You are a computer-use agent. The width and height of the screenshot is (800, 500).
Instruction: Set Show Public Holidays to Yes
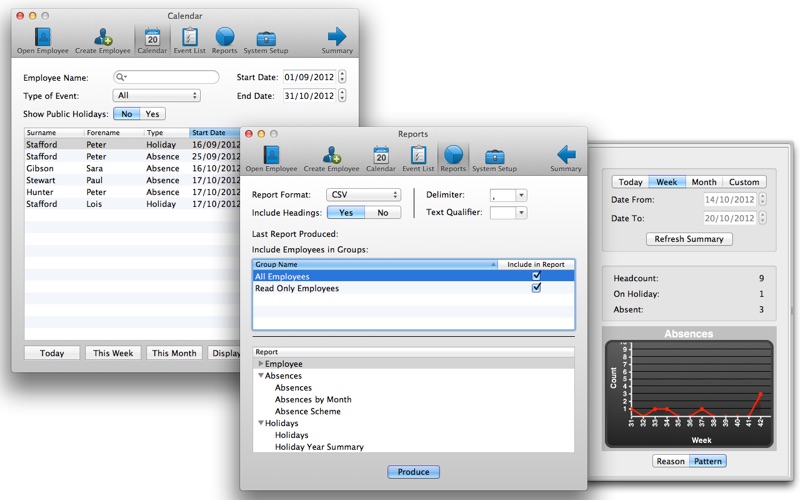[153, 114]
